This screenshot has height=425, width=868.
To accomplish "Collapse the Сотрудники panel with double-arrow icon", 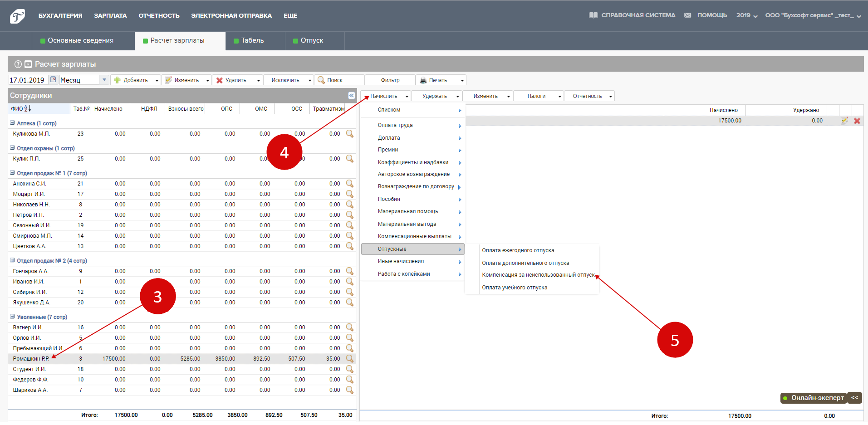I will pos(351,95).
